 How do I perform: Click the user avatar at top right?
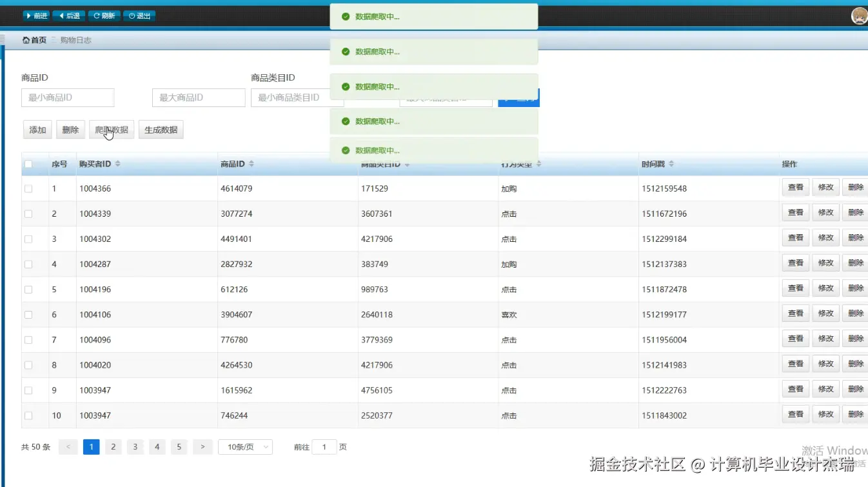[858, 15]
